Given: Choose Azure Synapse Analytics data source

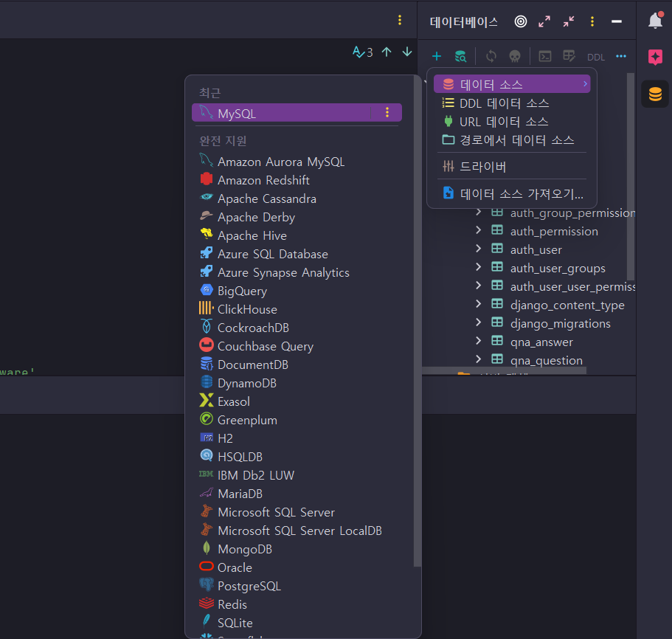Looking at the screenshot, I should tap(297, 272).
